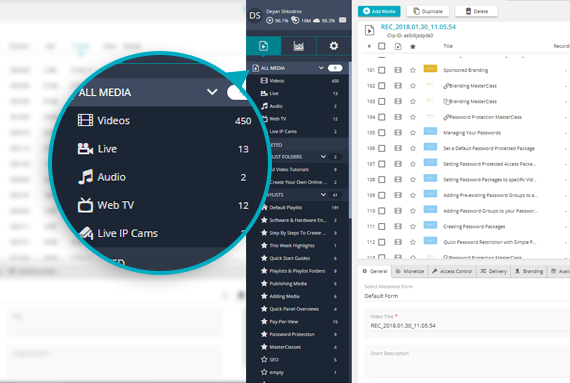Collapse the playlist folders section chevron
570x383 pixels.
click(x=323, y=157)
